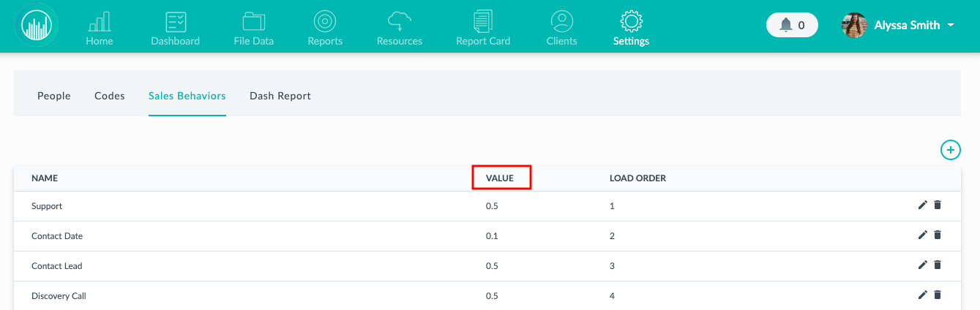Select the Discovery Call name cell

59,296
